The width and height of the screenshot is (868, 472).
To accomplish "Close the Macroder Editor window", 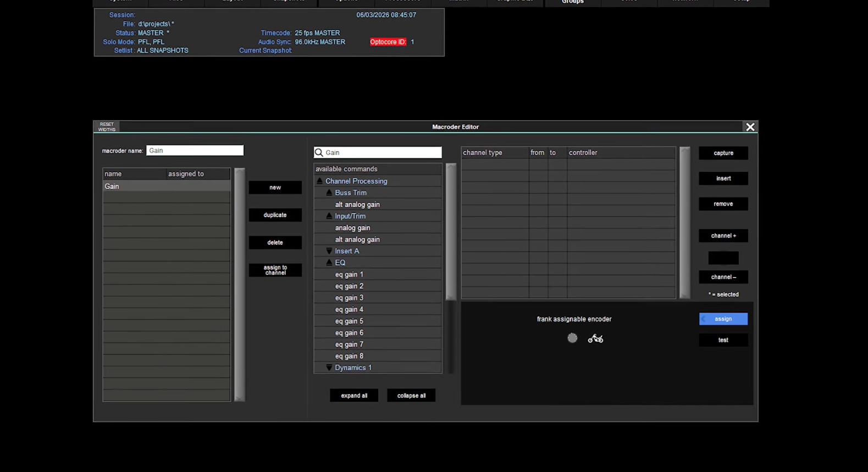I will coord(750,127).
